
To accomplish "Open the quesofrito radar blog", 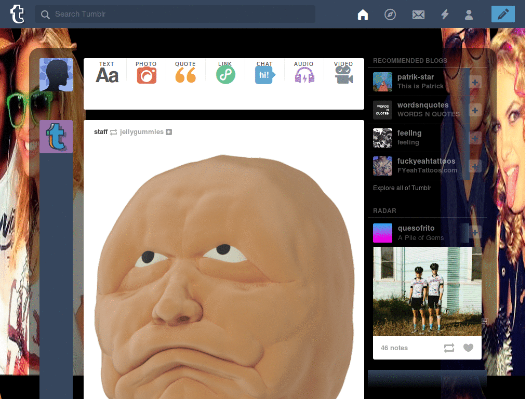I will 416,228.
